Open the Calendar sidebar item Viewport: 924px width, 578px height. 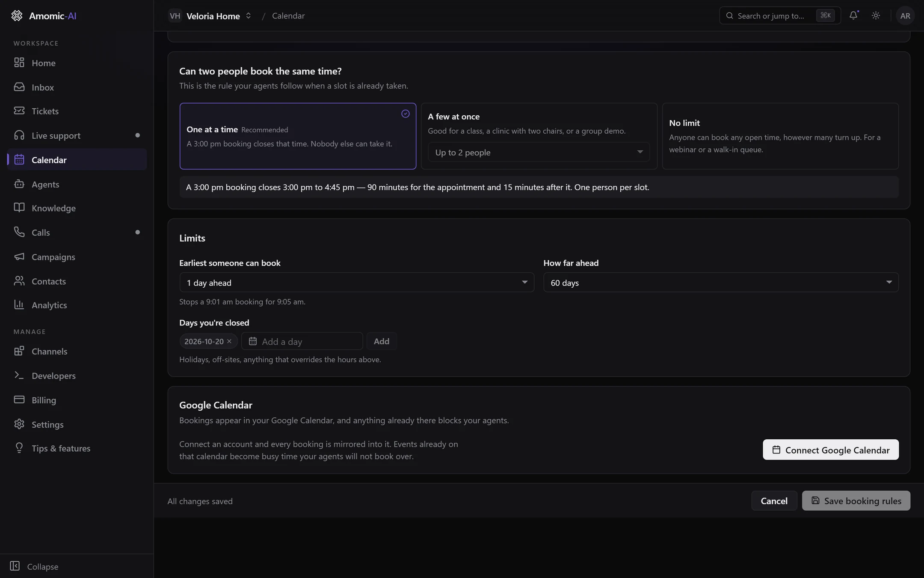tap(77, 160)
